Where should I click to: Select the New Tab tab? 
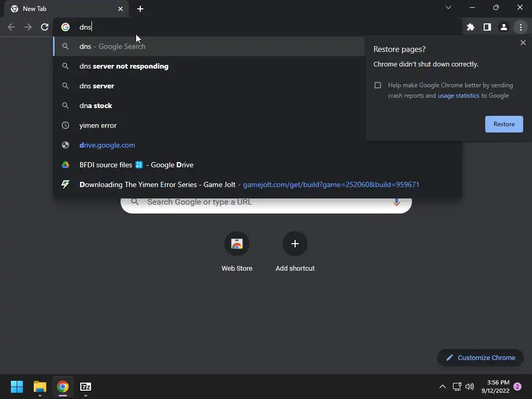66,9
